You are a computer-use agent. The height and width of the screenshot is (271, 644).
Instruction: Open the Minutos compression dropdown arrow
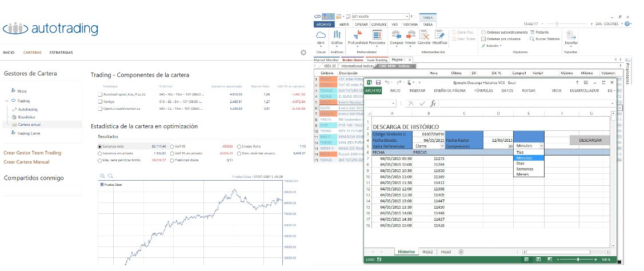click(x=541, y=146)
